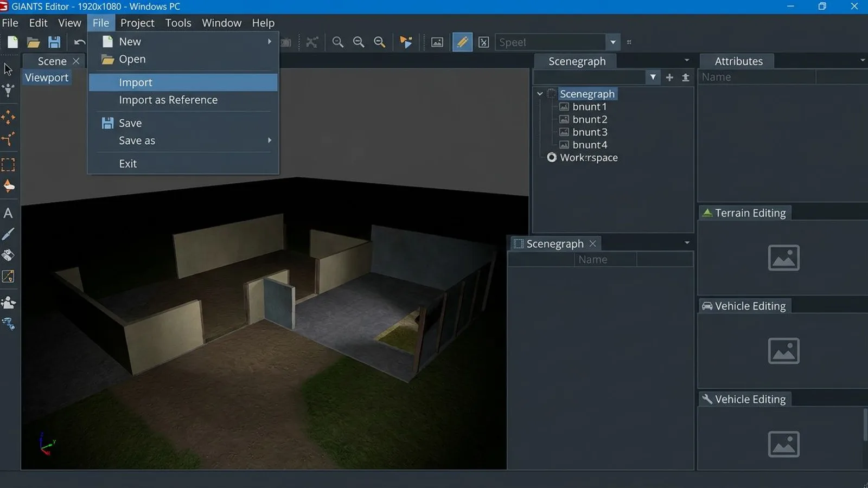Select the arrow pointer tool in left toolbar
The width and height of the screenshot is (868, 488).
click(8, 69)
